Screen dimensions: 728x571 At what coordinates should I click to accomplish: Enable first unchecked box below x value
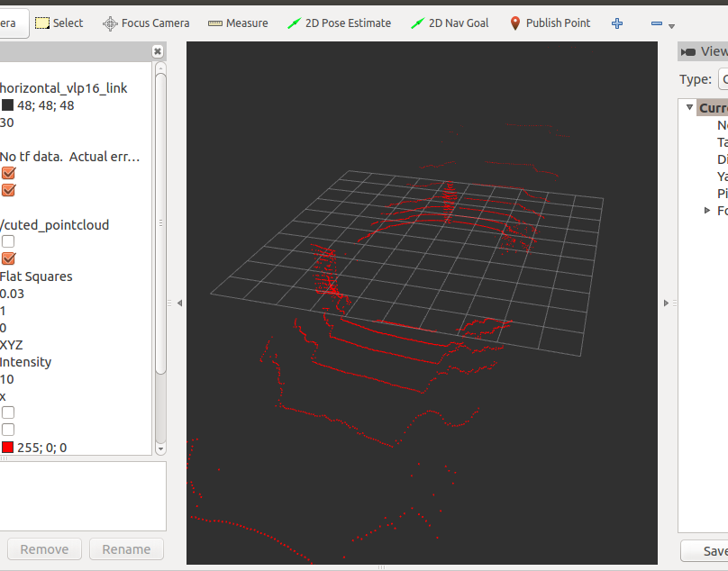tap(8, 412)
